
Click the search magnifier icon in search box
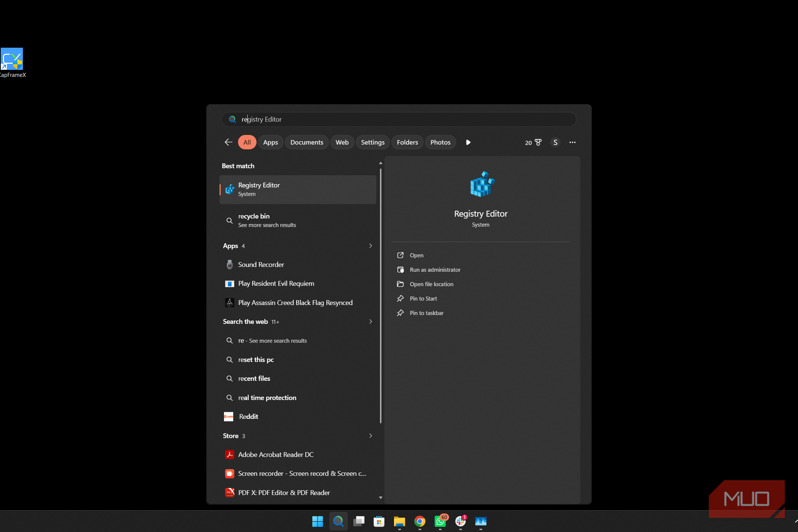point(232,119)
